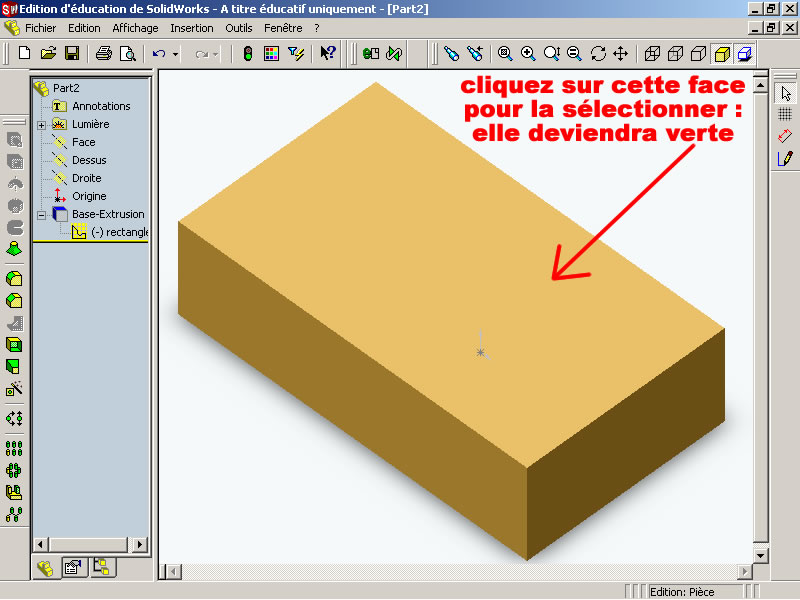
Task: Open the ? help menu
Action: coord(317,28)
